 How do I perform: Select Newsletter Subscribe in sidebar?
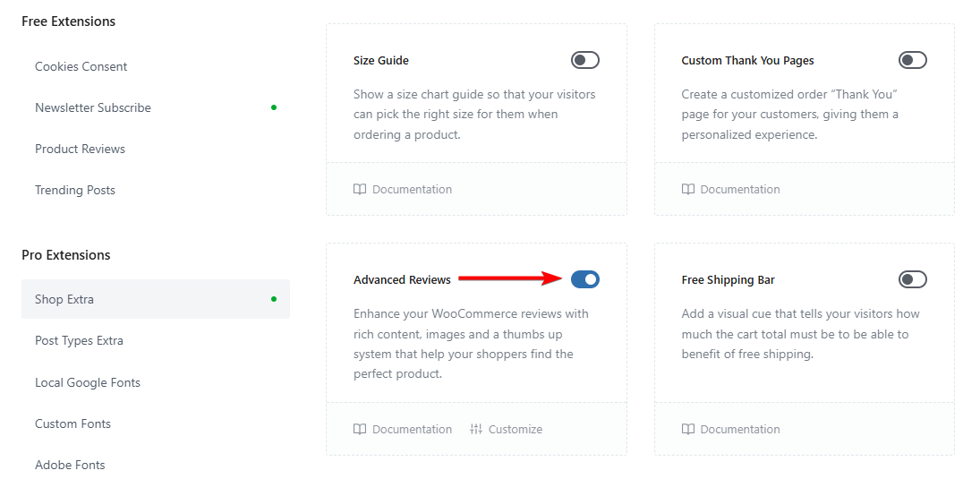tap(93, 107)
